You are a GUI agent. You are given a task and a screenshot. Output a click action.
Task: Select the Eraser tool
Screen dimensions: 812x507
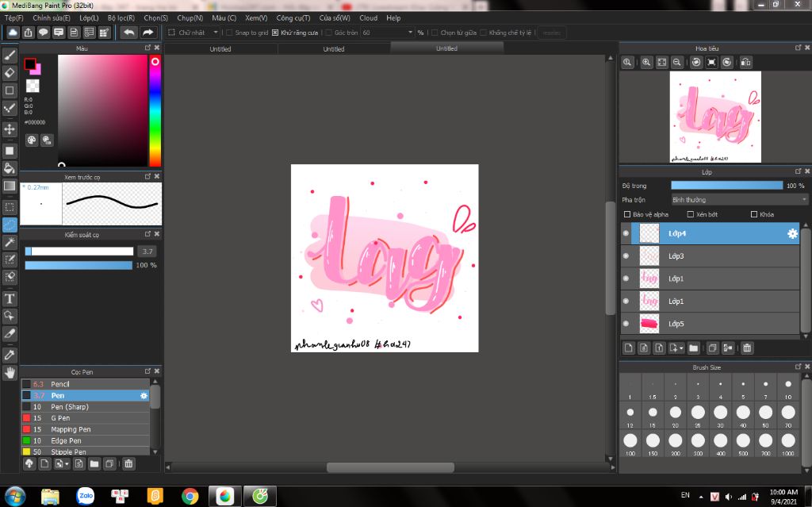(x=10, y=72)
